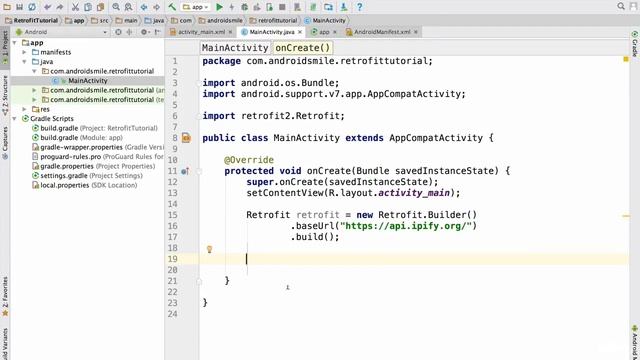The height and width of the screenshot is (360, 640).
Task: Run the app with the green play icon
Action: [219, 7]
